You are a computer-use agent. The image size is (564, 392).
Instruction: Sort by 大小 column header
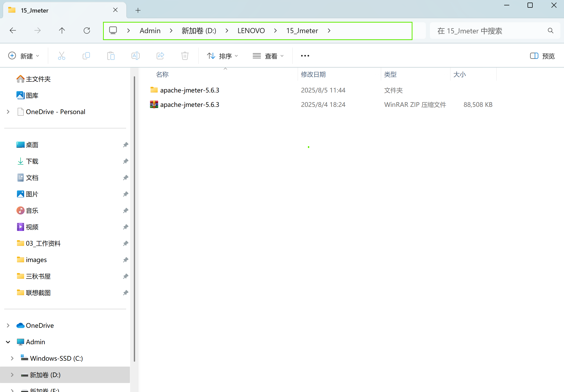tap(459, 74)
